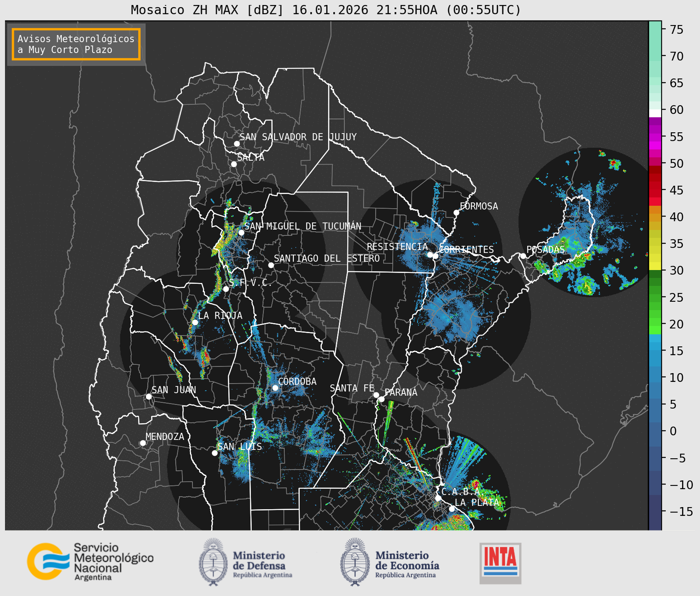
Task: Select the CORRIENTES city marker
Action: [435, 256]
